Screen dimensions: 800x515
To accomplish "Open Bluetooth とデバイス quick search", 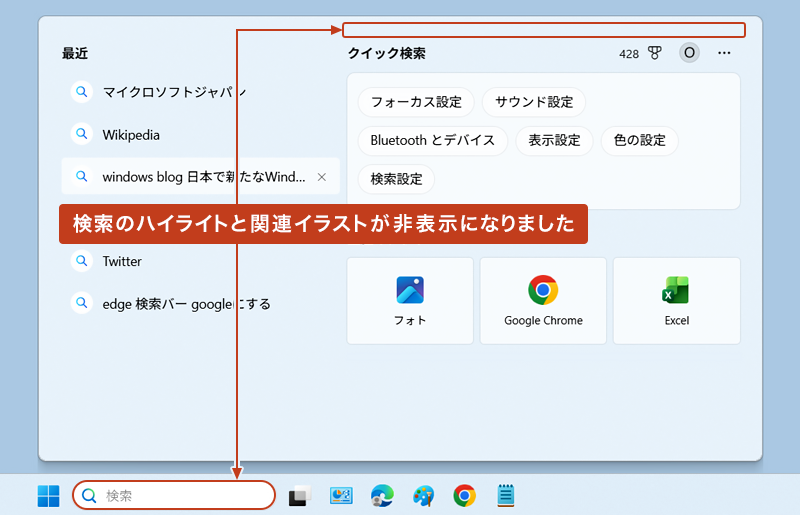I will (432, 140).
